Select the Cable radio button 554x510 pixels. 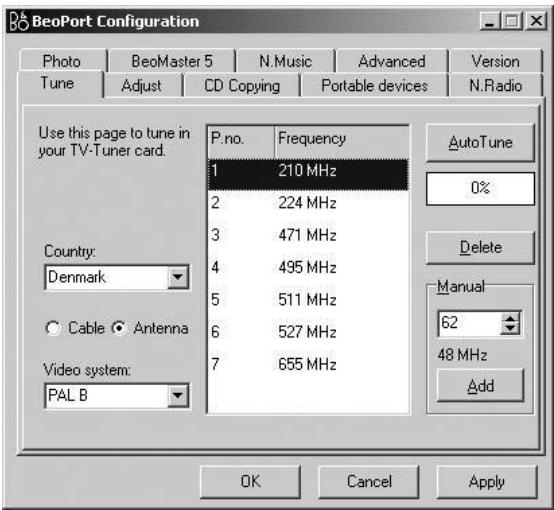(53, 328)
